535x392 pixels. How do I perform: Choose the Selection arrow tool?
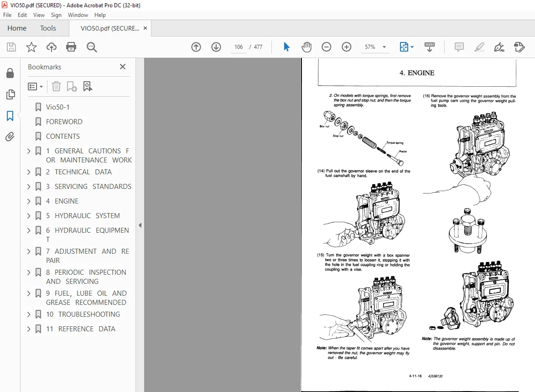pos(286,47)
